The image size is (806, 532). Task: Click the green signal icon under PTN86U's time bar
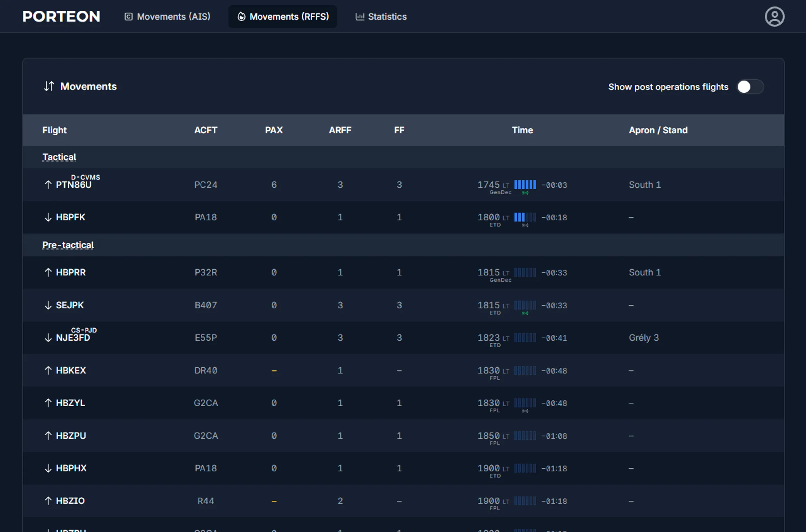point(526,192)
